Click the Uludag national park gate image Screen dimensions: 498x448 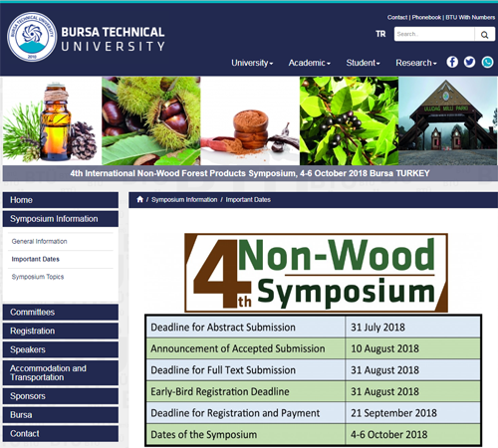point(448,121)
